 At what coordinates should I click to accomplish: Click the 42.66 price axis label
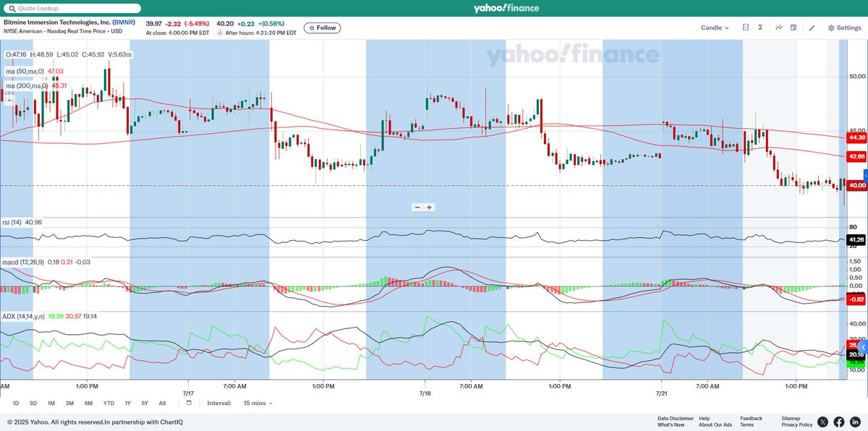click(x=857, y=156)
